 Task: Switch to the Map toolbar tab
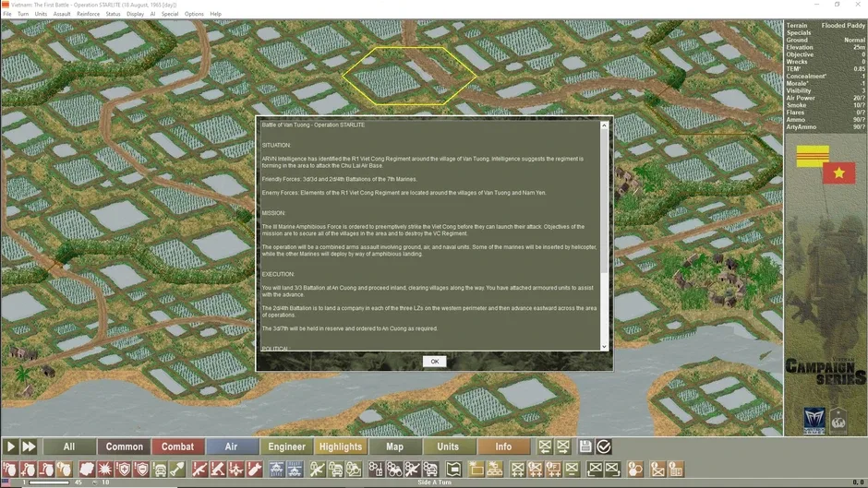394,446
